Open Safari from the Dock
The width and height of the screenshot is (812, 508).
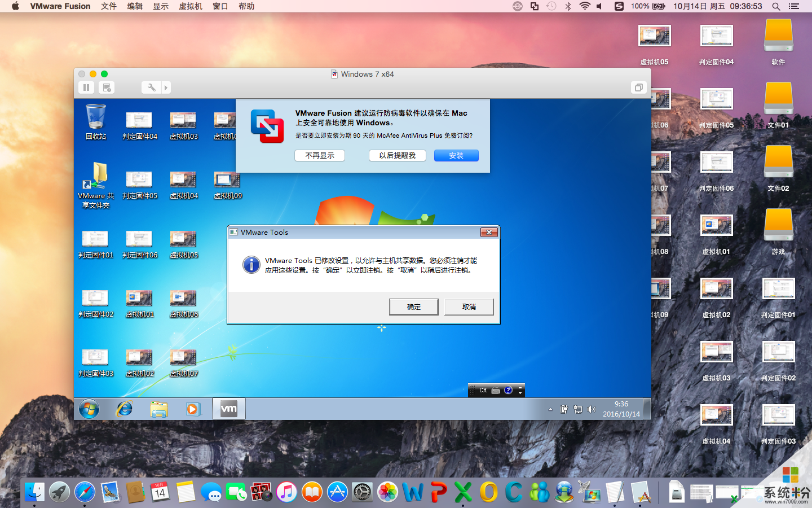(85, 492)
